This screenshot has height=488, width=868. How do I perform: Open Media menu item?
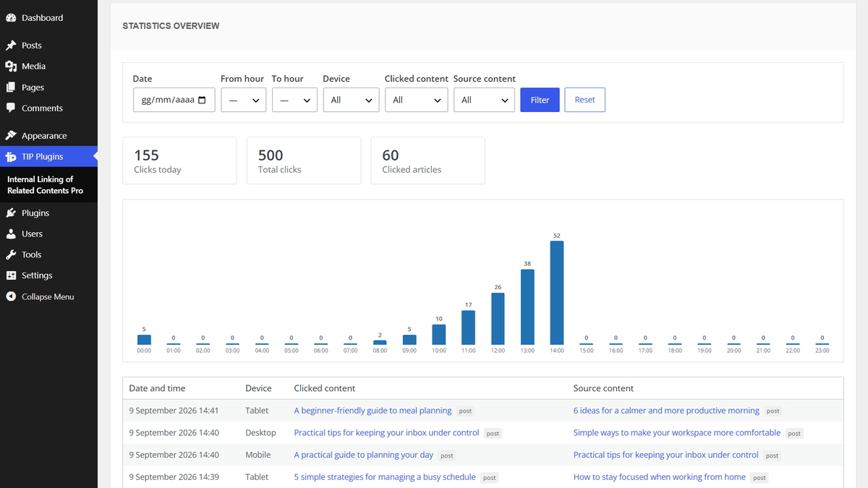click(48, 66)
